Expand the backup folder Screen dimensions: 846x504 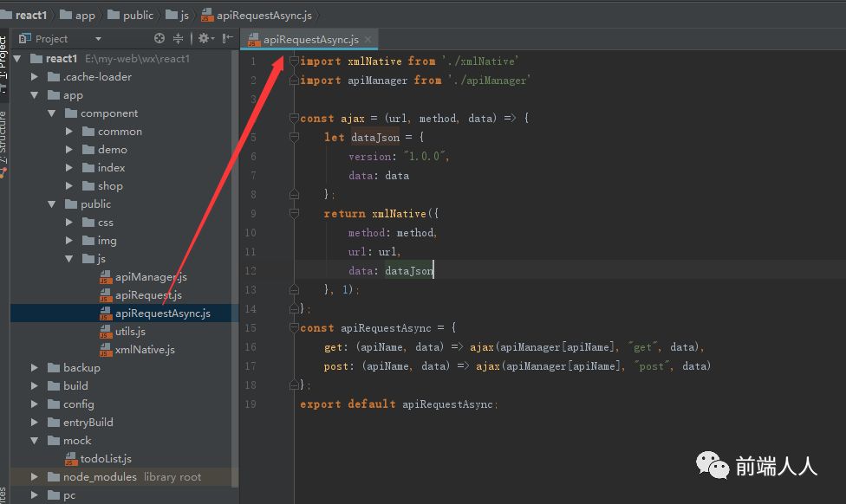tap(35, 367)
